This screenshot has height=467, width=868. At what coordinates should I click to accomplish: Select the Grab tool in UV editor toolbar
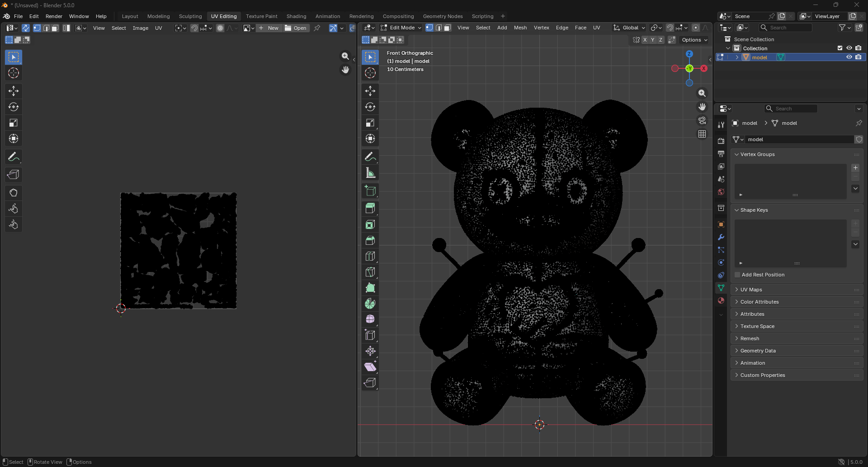(x=14, y=193)
